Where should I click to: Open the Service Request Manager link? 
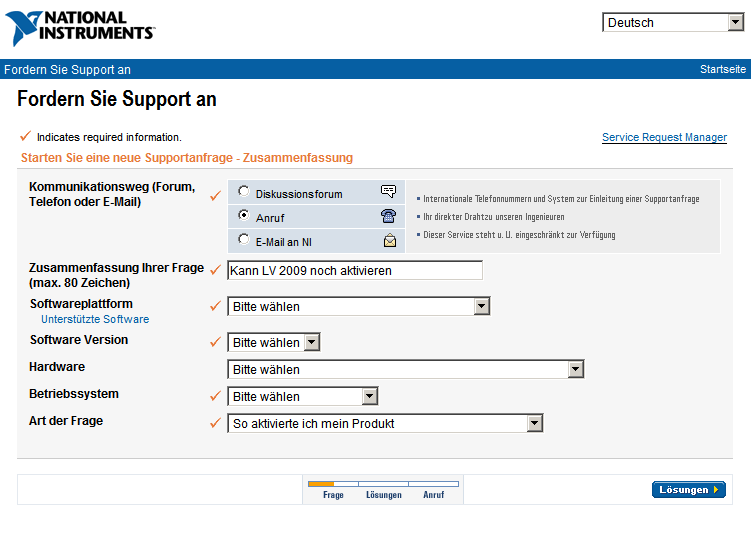(664, 138)
